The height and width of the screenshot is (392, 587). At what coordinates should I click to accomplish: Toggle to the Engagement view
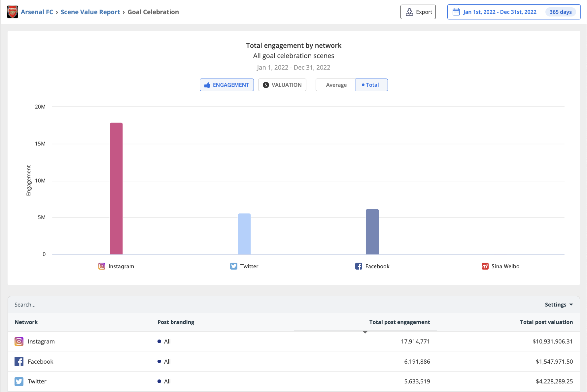click(x=226, y=85)
